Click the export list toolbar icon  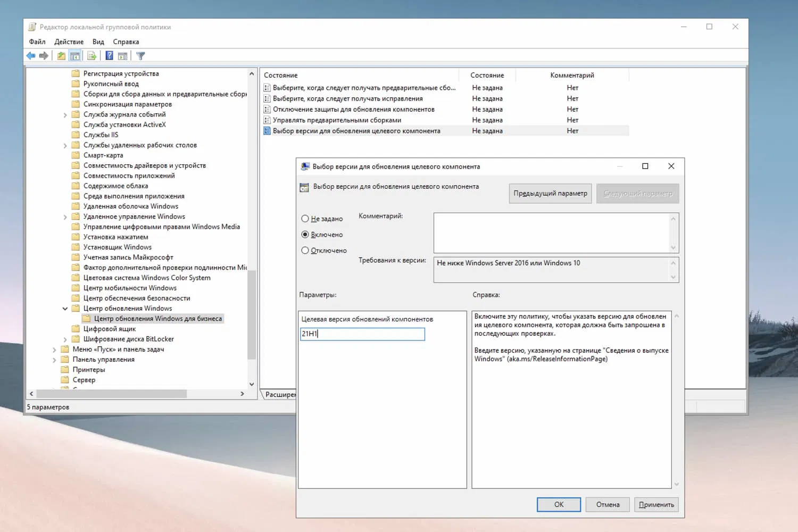[x=92, y=56]
